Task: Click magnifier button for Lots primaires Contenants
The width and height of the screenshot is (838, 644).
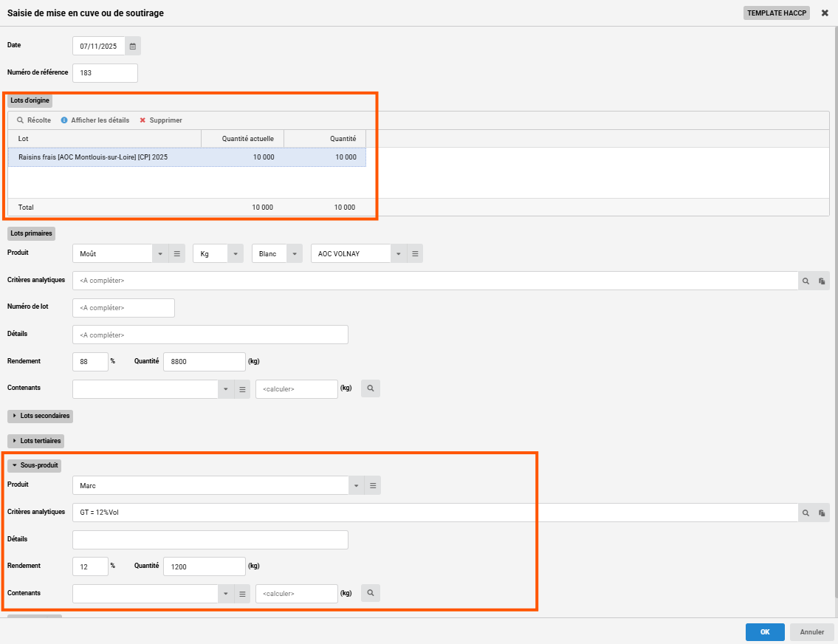Action: [x=371, y=388]
